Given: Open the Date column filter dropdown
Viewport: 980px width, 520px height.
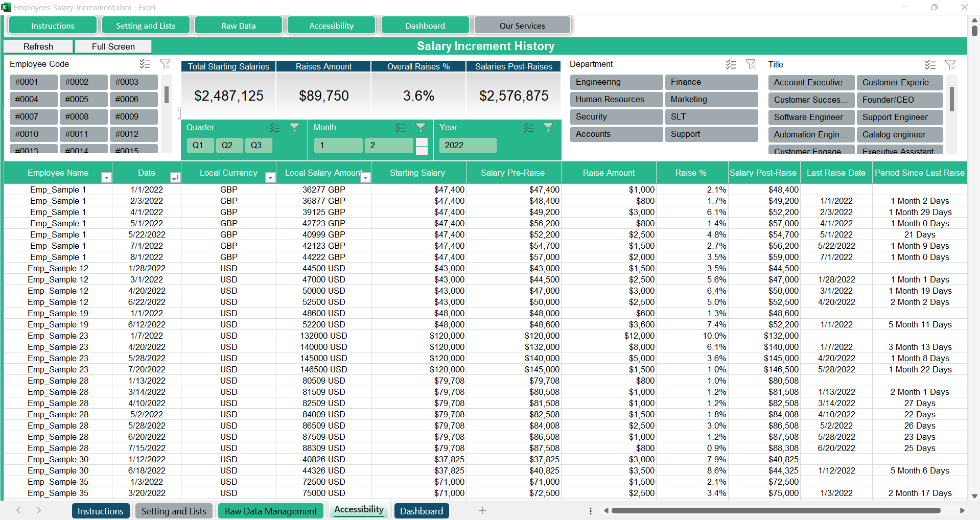Looking at the screenshot, I should click(x=175, y=177).
